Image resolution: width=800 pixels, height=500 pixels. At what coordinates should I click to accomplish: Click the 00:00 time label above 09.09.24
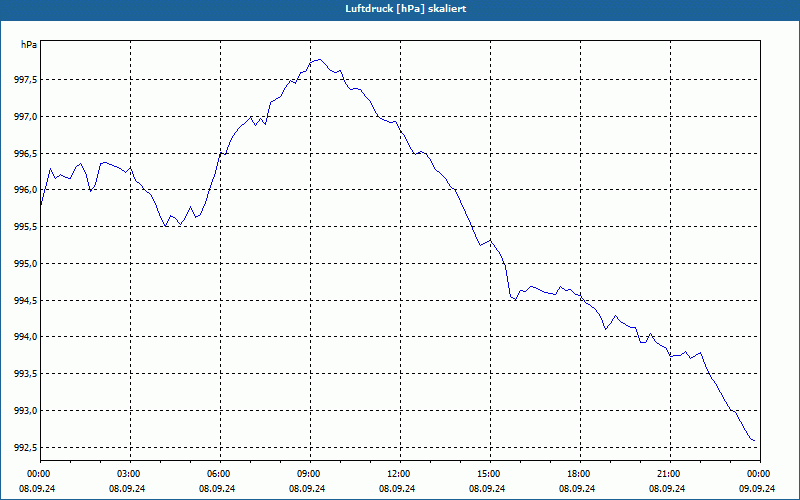pyautogui.click(x=760, y=474)
